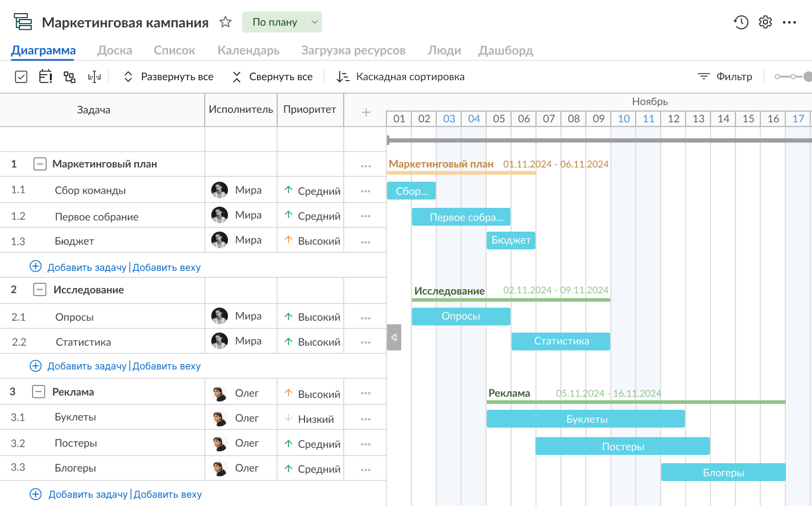Click the project Gantt logo icon

(x=23, y=22)
